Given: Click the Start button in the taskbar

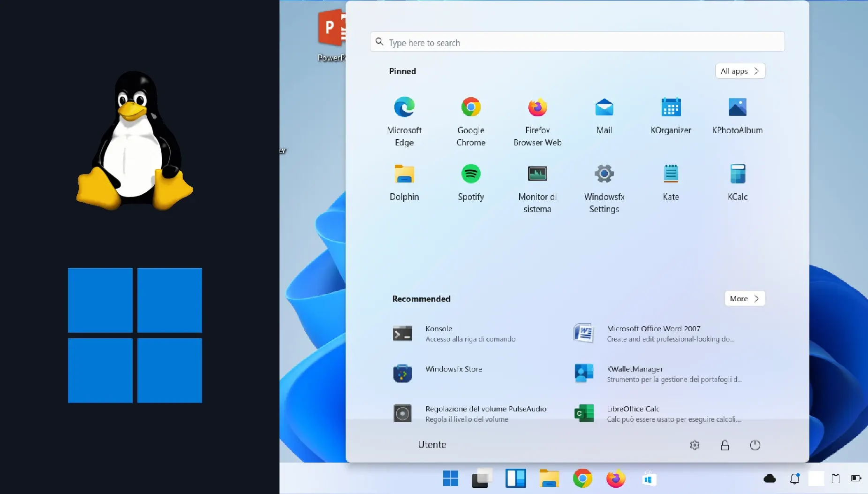Looking at the screenshot, I should (450, 479).
